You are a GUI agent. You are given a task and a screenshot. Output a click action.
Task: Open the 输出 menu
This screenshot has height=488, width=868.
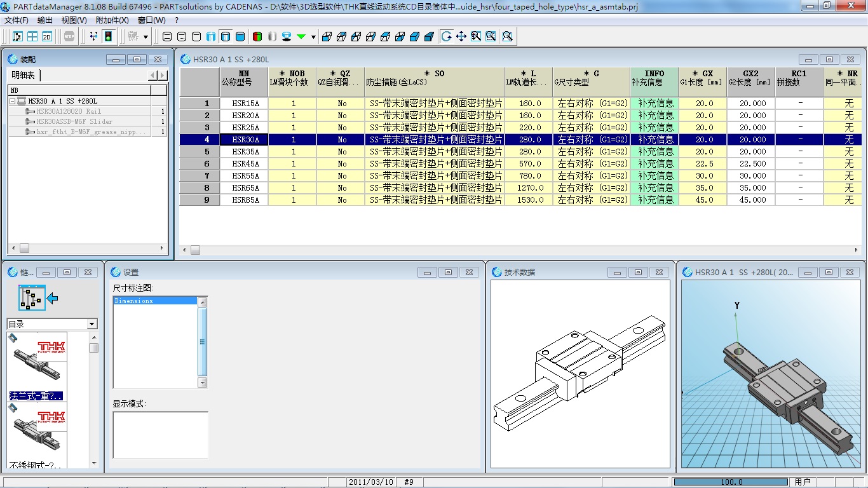pos(45,20)
